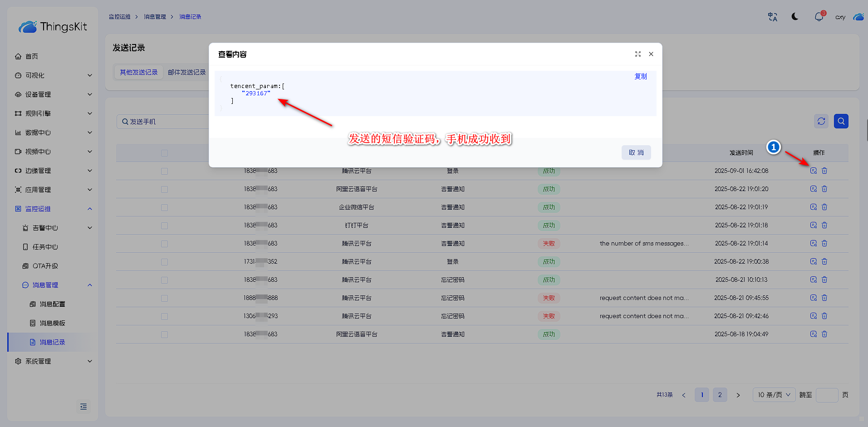Delete the 2025-08-22 19:01:14 record
The width and height of the screenshot is (868, 427).
tap(824, 243)
